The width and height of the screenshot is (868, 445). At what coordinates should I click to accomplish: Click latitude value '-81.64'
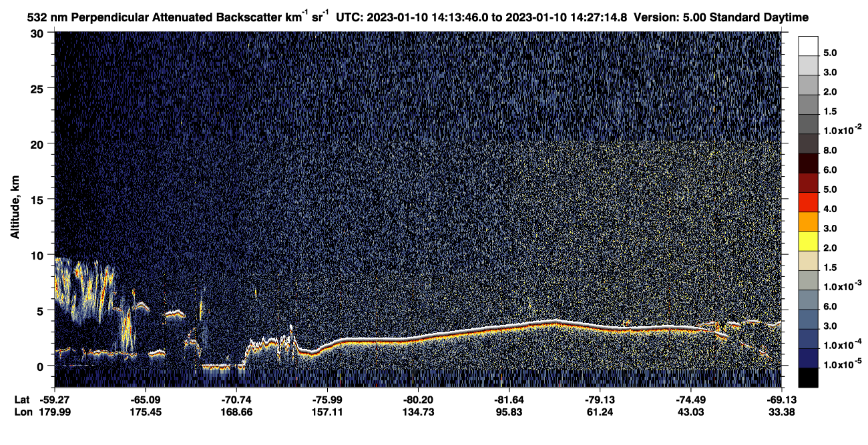(x=509, y=400)
